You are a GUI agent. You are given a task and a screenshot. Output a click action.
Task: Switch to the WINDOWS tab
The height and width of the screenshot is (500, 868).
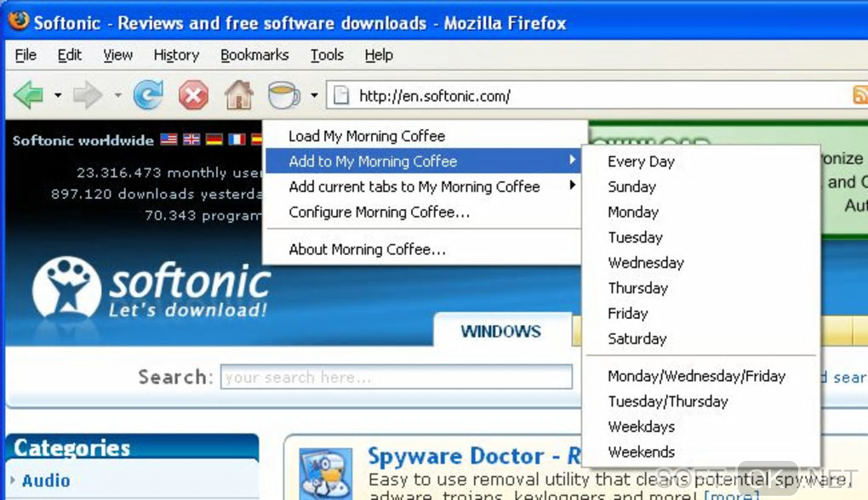click(501, 331)
